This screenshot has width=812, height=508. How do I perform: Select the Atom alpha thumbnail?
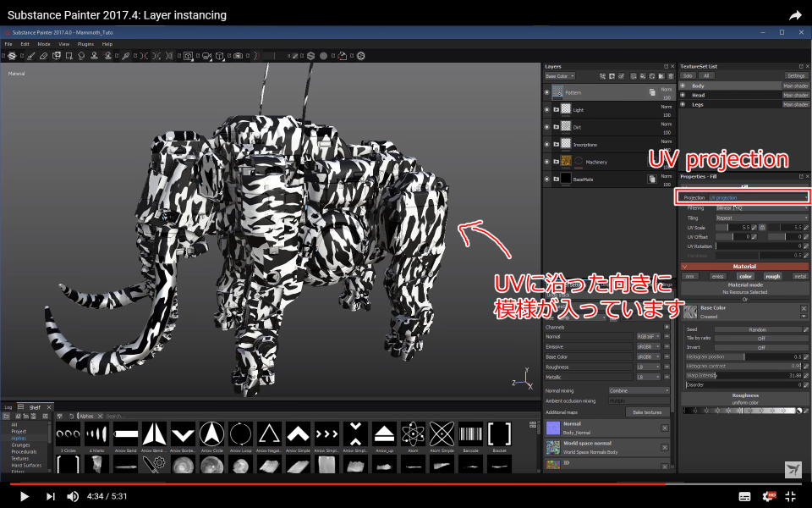click(413, 433)
